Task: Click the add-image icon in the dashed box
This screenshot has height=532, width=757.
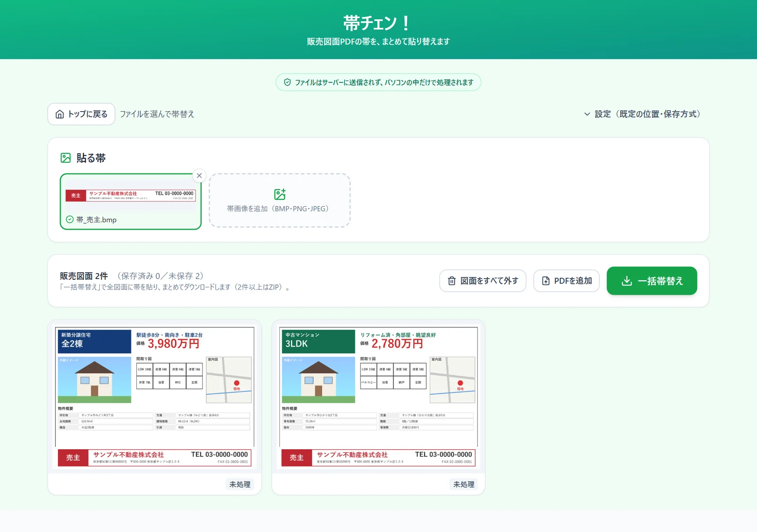Action: pos(280,194)
